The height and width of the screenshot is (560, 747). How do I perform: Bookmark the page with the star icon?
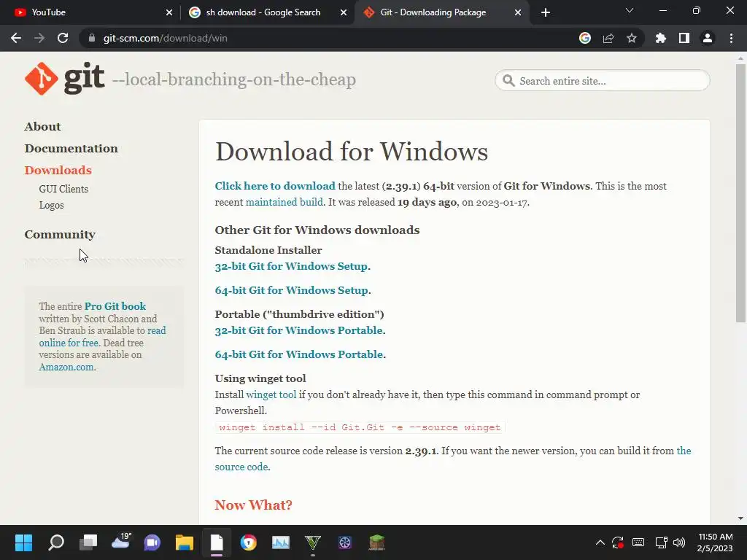coord(632,38)
